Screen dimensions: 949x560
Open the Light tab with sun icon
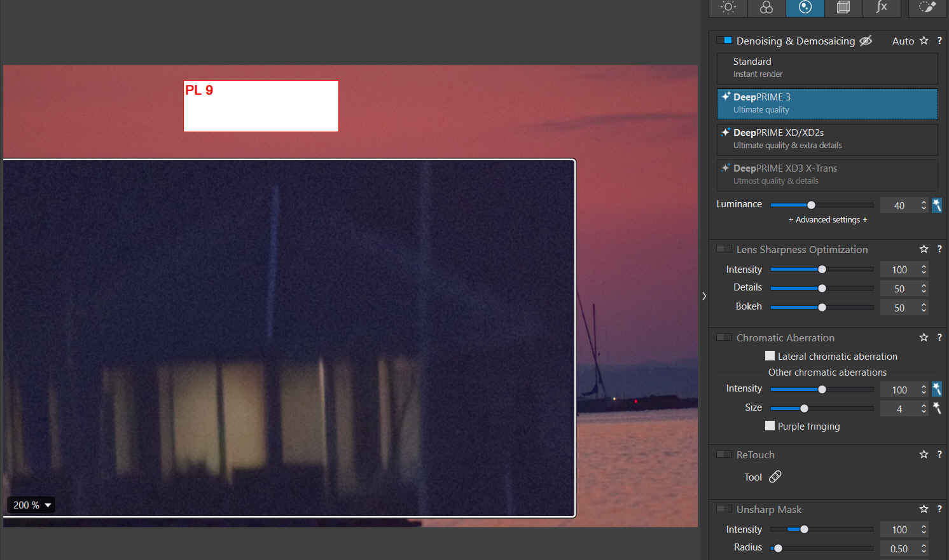(x=728, y=8)
